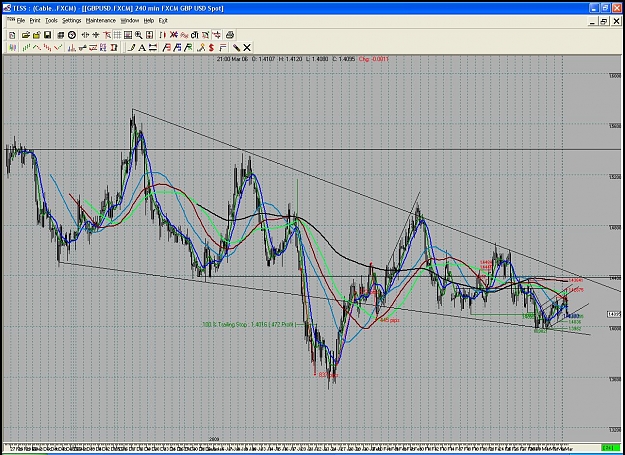Viewport: 625px width, 455px height.
Task: Click the current price label 1.4122
Action: pyautogui.click(x=614, y=314)
